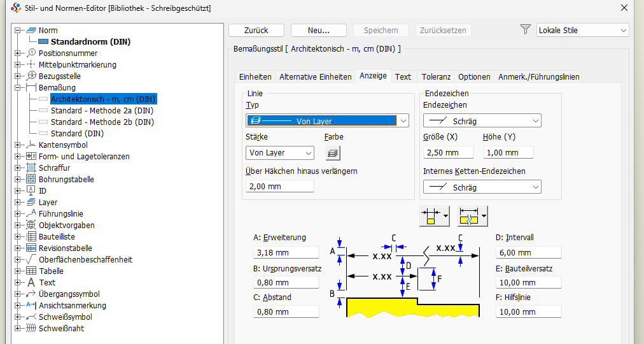Click the B: Ursprungsversatz input field
Viewport: 644px width, 344px height.
point(286,282)
